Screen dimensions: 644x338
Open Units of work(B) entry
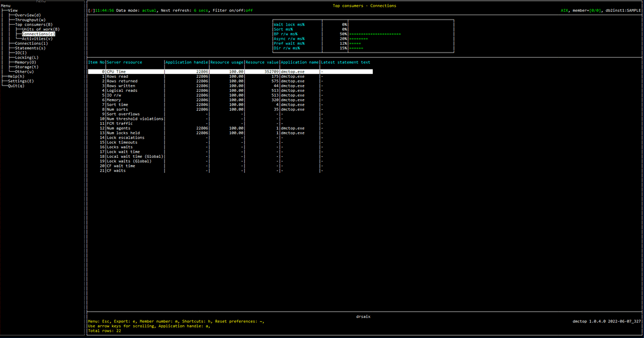point(41,29)
